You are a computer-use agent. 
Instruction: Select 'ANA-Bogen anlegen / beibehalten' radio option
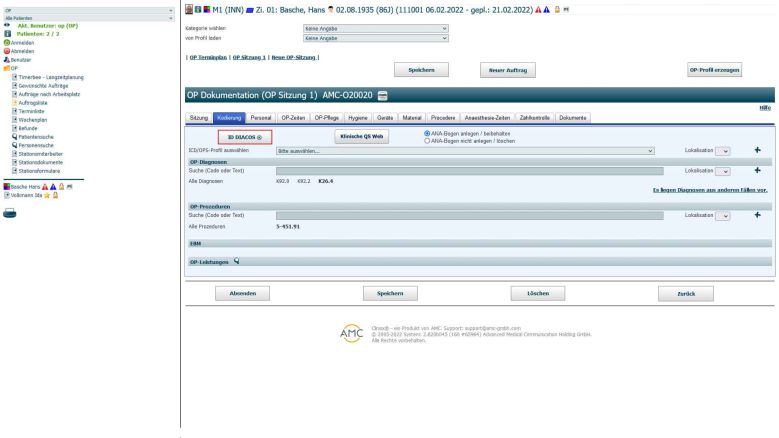click(x=429, y=133)
